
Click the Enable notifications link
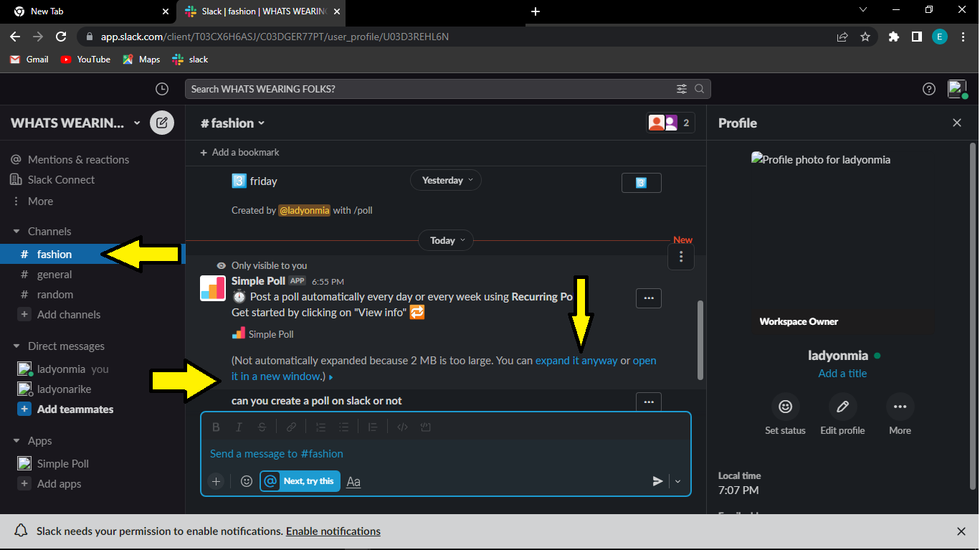coord(333,531)
